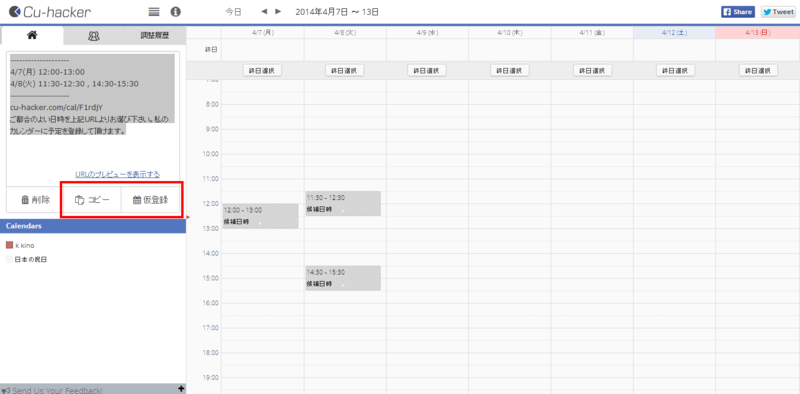Open the 調整履歴 tab
Screen dimensions: 800x394
coord(155,36)
